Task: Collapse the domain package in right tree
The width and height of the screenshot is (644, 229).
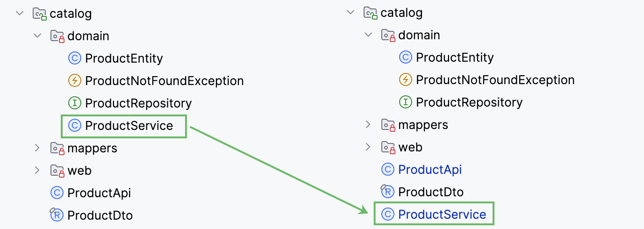Action: point(368,35)
